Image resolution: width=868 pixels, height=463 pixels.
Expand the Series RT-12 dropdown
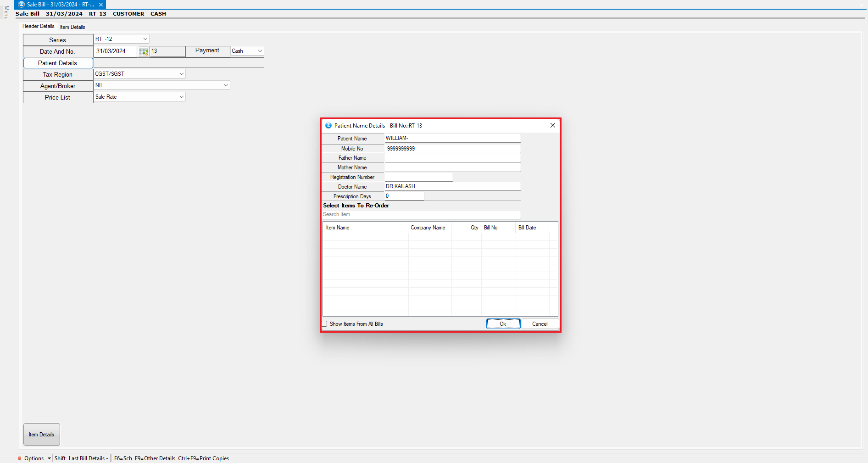click(x=145, y=39)
